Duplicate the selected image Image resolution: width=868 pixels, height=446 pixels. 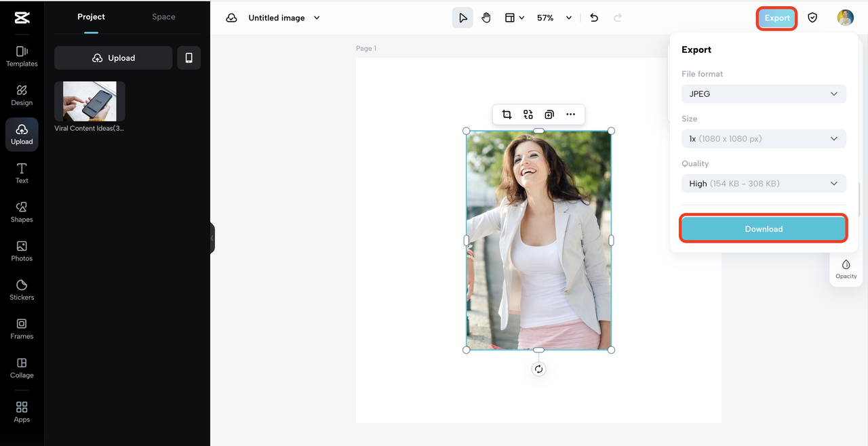549,115
